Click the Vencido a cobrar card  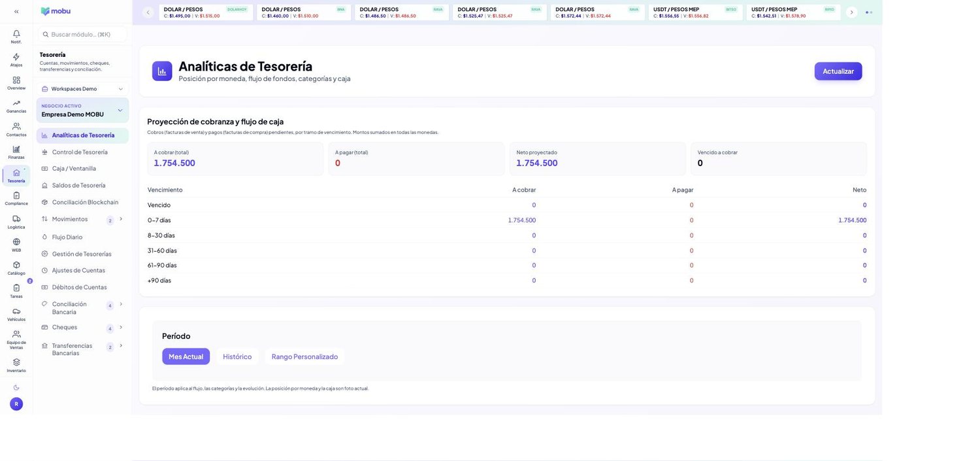tap(779, 159)
